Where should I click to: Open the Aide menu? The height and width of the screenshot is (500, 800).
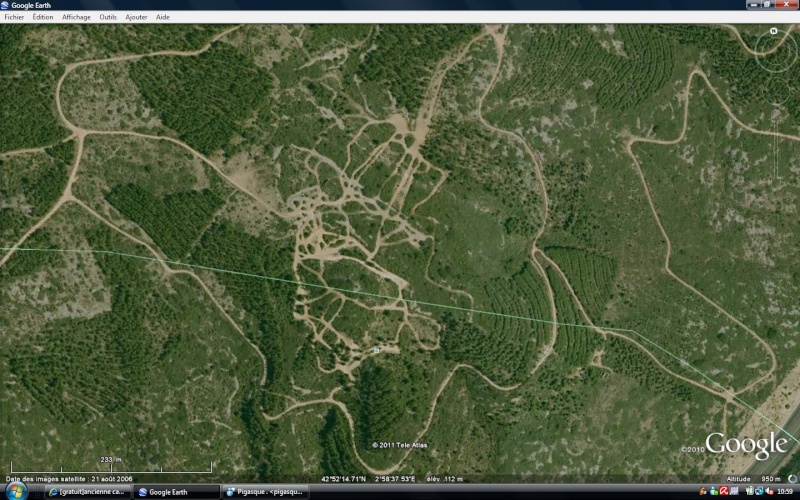[163, 17]
